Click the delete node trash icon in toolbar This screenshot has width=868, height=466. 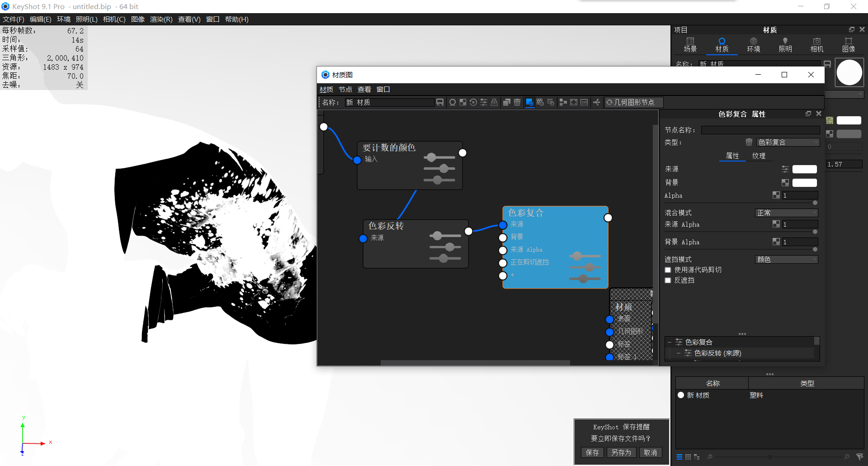point(517,102)
